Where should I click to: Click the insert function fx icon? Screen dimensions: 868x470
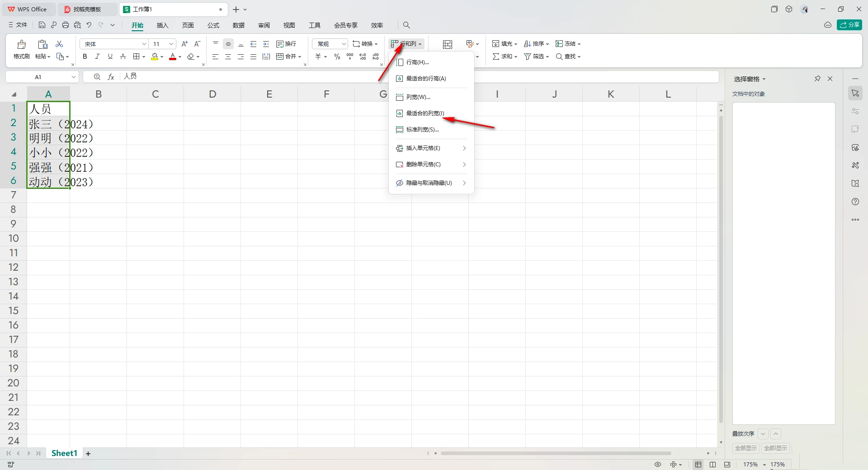111,77
